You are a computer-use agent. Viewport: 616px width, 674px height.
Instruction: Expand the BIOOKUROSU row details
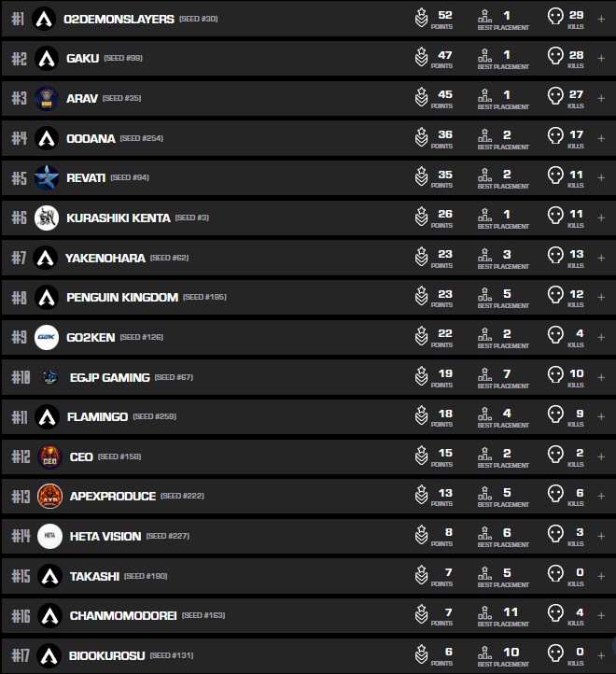(601, 655)
